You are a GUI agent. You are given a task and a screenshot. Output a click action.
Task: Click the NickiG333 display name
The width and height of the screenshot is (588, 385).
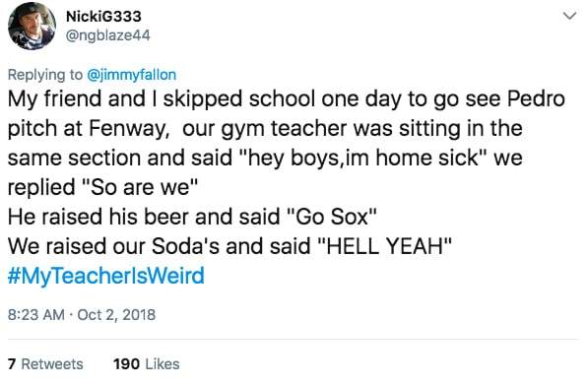[103, 16]
